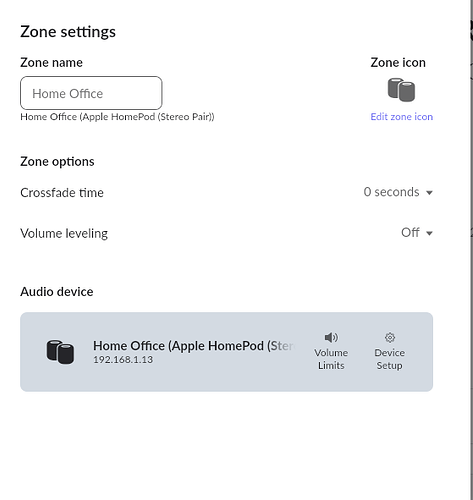The image size is (473, 500).
Task: Click the Volume leveling label
Action: (x=64, y=233)
